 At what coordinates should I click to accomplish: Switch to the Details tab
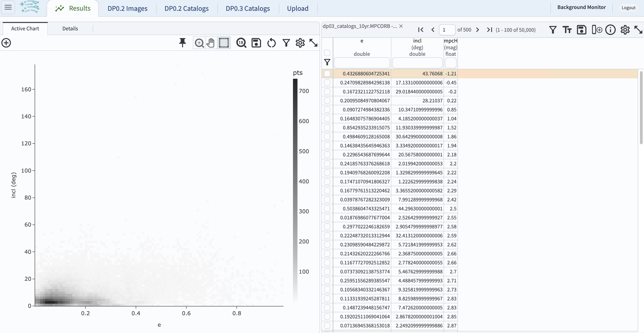70,29
